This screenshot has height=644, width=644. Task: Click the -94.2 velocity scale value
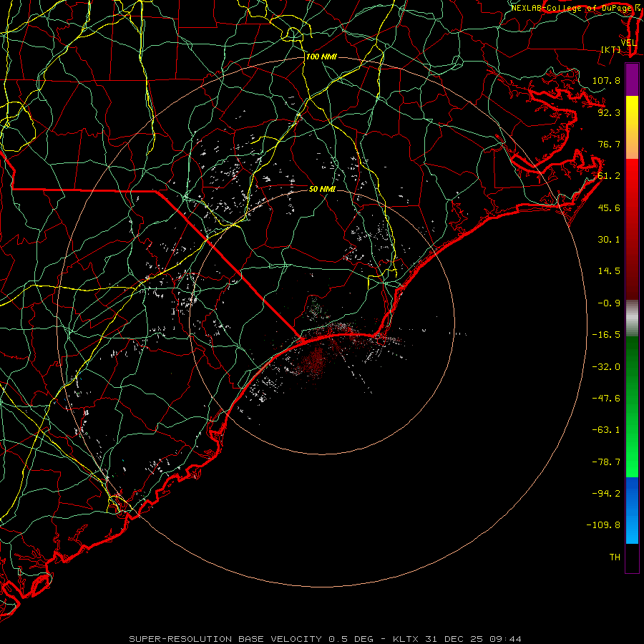click(606, 494)
